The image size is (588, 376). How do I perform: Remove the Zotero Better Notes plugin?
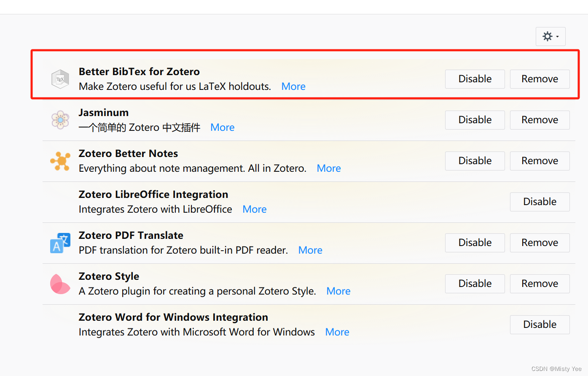[540, 161]
